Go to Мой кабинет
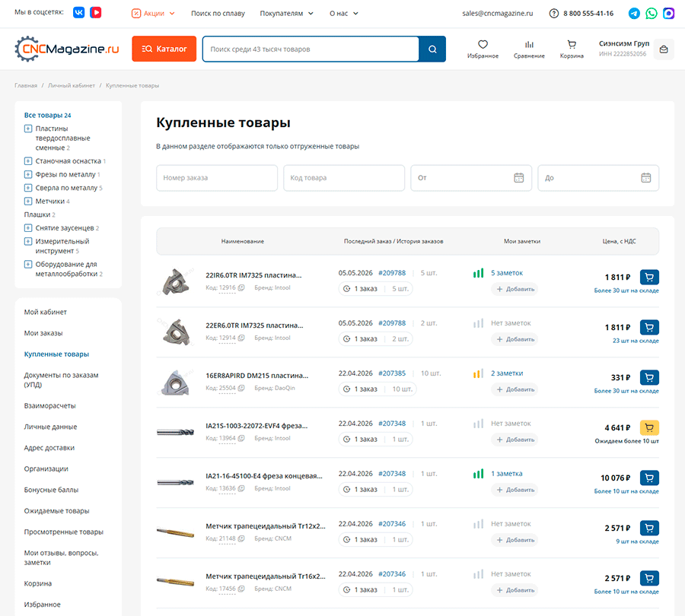The image size is (685, 616). (46, 312)
